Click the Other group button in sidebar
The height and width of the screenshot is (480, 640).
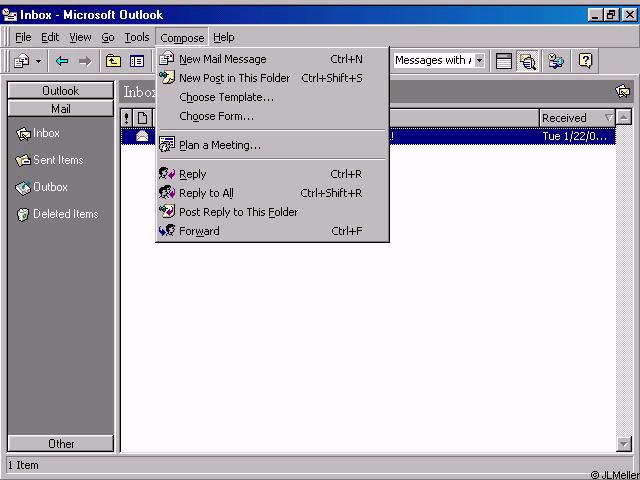pos(61,444)
